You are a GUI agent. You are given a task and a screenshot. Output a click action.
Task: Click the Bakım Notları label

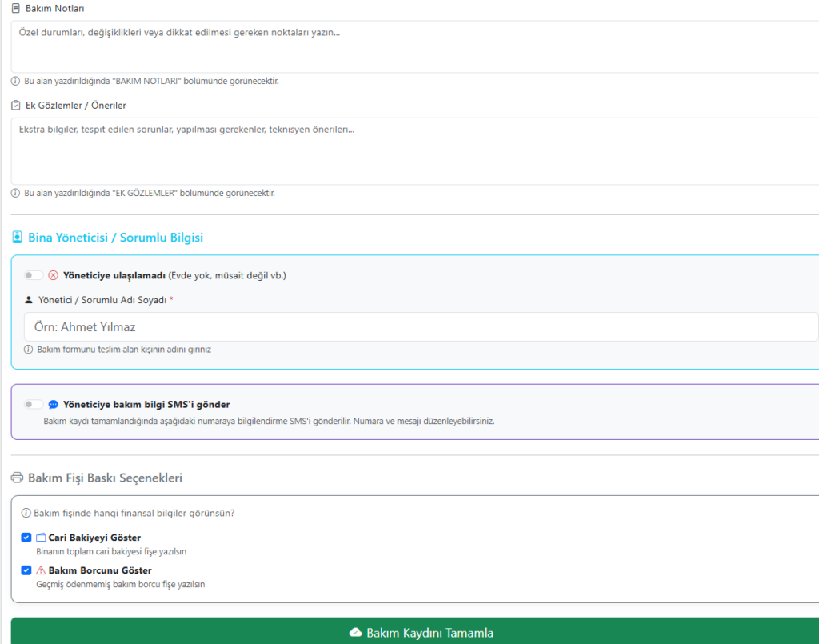click(55, 8)
